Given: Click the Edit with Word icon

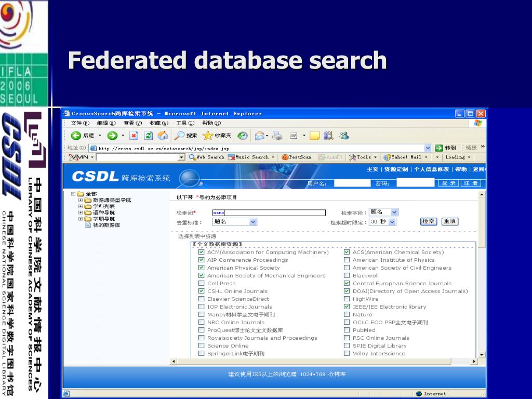Looking at the screenshot, I should [x=294, y=136].
